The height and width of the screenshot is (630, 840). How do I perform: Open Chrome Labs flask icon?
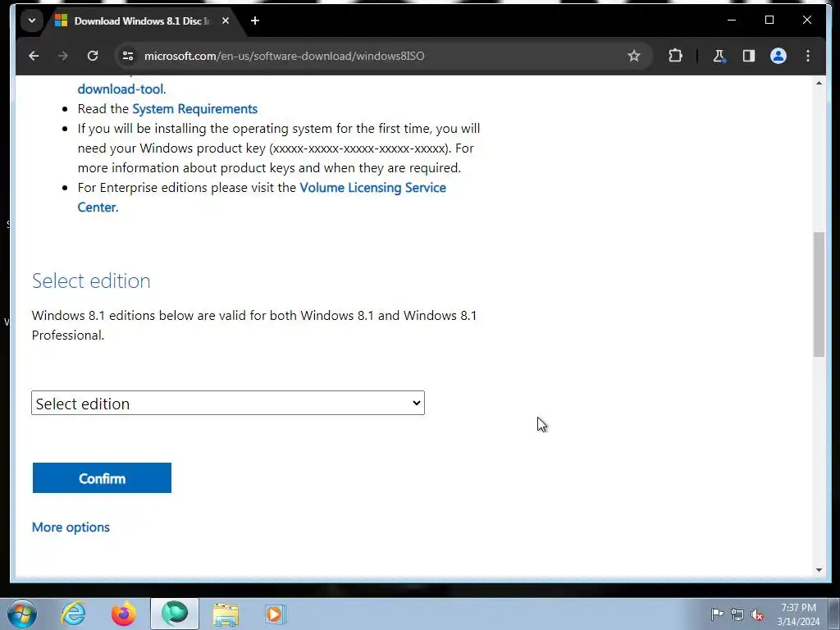tap(719, 56)
